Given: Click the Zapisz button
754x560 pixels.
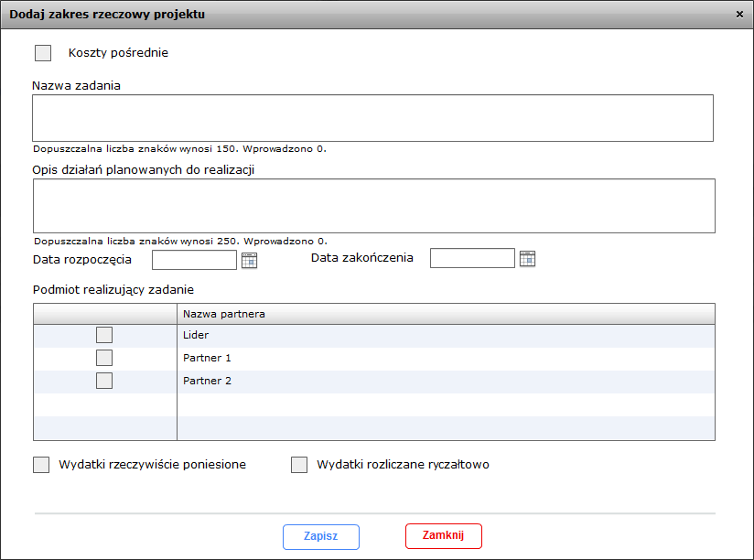Looking at the screenshot, I should pos(321,536).
